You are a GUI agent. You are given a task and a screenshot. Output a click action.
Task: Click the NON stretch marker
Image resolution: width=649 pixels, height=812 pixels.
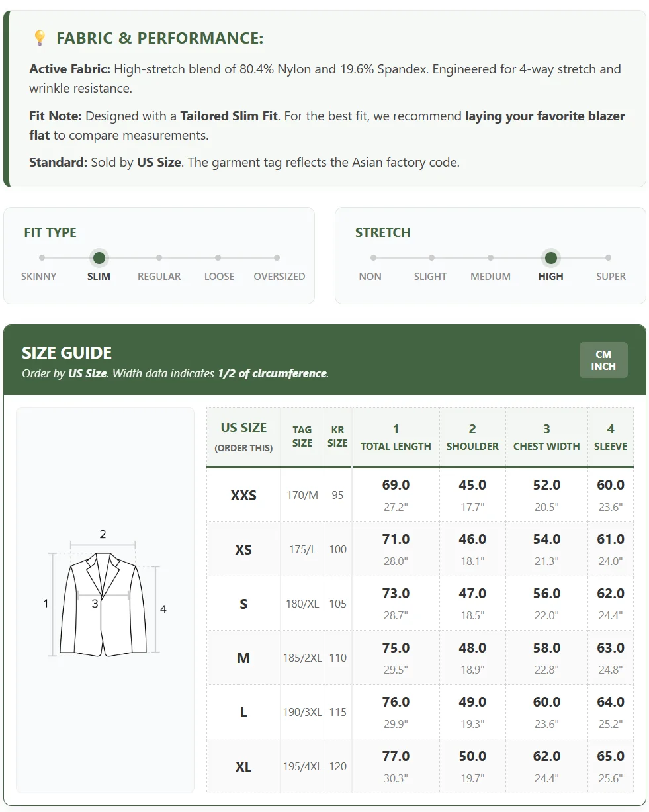coord(373,258)
